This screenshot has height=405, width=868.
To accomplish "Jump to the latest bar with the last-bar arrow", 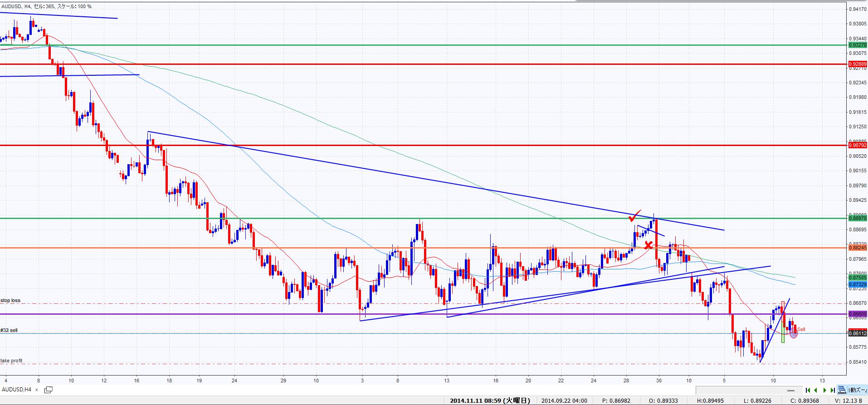I will coord(833,390).
